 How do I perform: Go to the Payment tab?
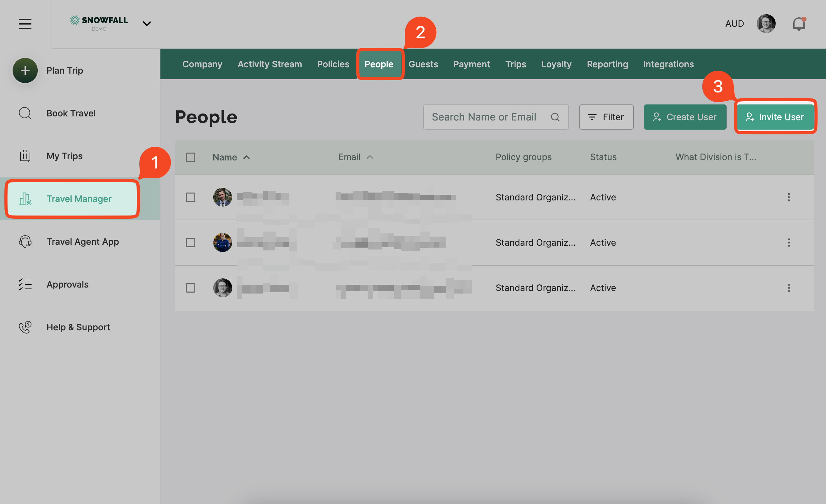tap(472, 64)
